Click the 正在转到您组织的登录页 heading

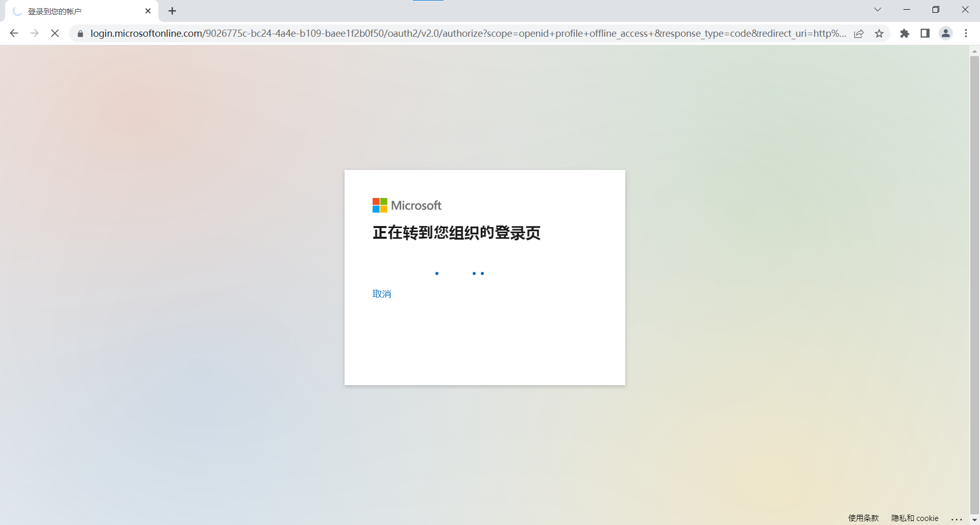[x=456, y=233]
